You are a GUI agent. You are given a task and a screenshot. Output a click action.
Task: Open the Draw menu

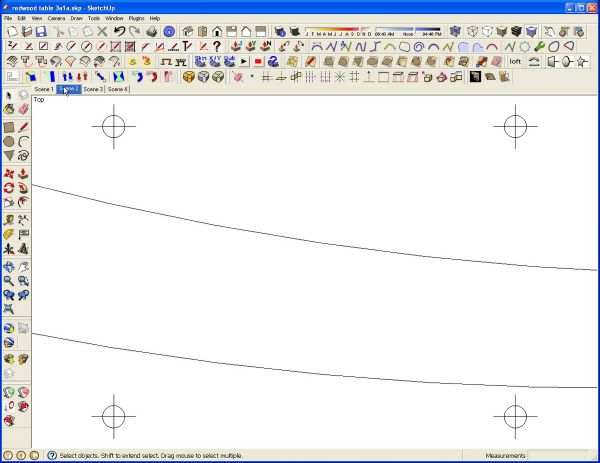pos(77,18)
